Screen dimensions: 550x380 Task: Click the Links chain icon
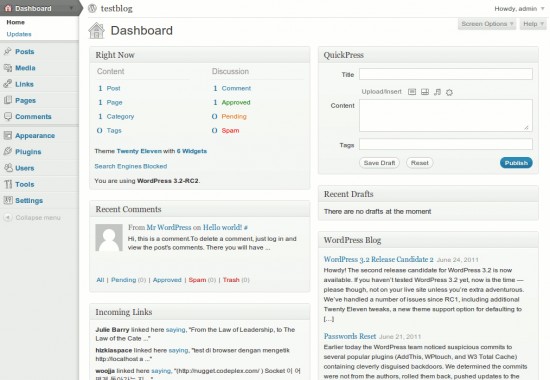coord(8,84)
